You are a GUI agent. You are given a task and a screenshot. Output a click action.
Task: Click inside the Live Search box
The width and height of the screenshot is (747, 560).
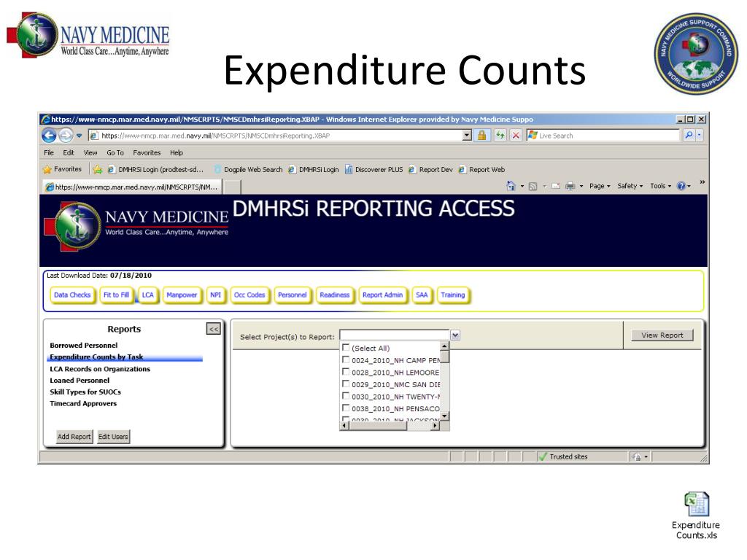click(603, 136)
